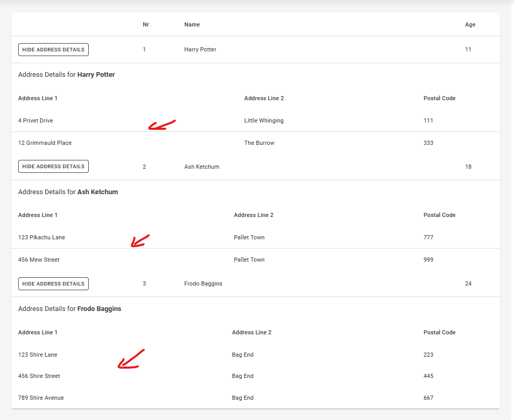Select the Bag End entry for 456 Shire Street
514x420 pixels.
[242, 376]
